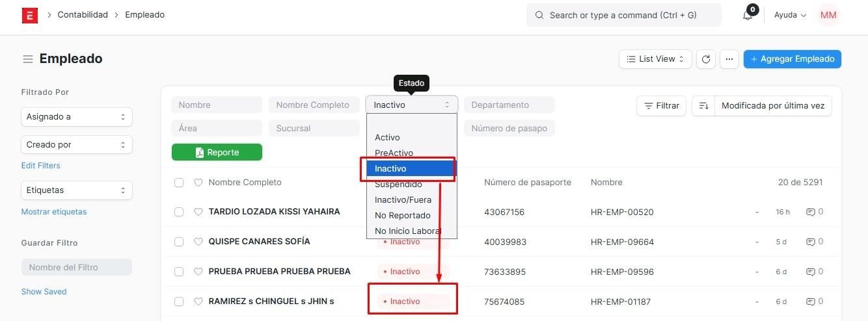Click the green Reporte button

point(217,152)
